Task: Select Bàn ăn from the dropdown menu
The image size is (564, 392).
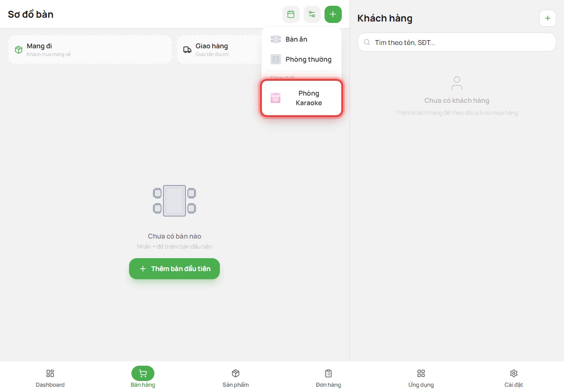Action: click(x=302, y=39)
